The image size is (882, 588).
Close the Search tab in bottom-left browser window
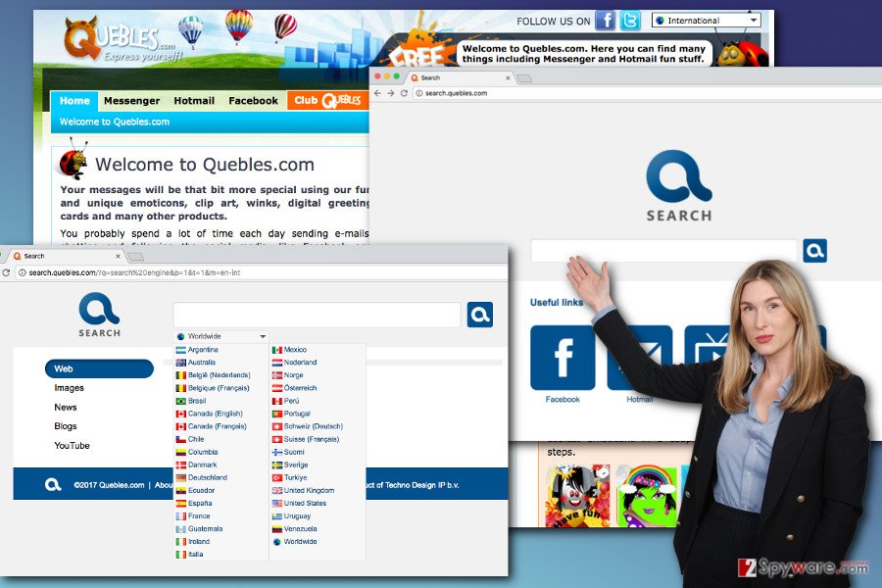tap(119, 256)
